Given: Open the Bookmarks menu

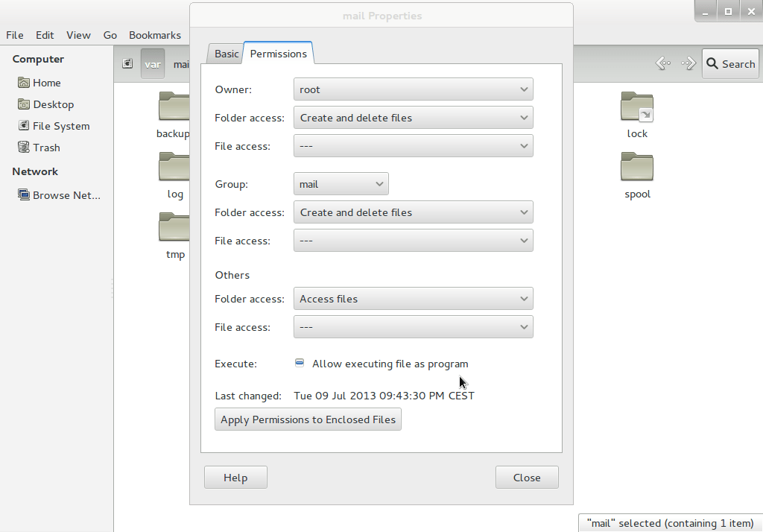Looking at the screenshot, I should (x=155, y=35).
